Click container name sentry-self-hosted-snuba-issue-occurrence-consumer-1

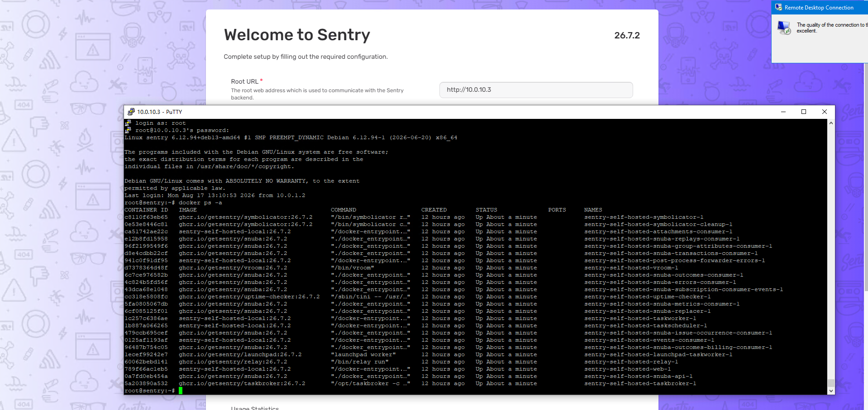(x=678, y=333)
